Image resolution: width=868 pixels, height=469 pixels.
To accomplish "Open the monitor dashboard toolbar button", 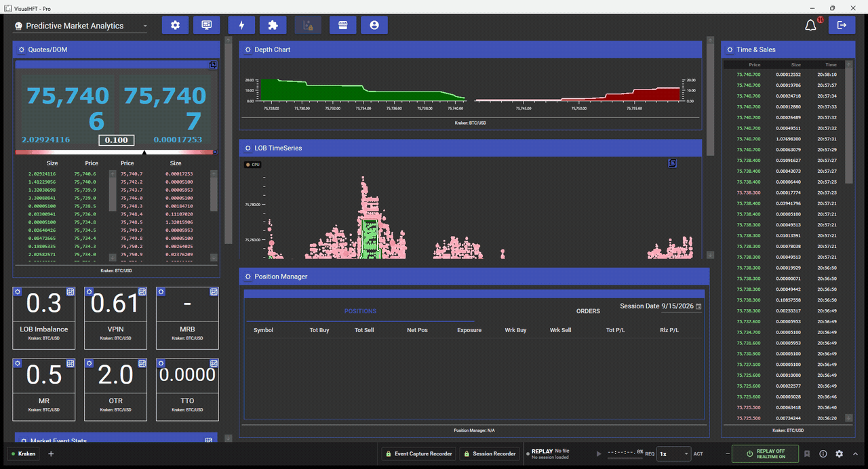I will click(207, 25).
